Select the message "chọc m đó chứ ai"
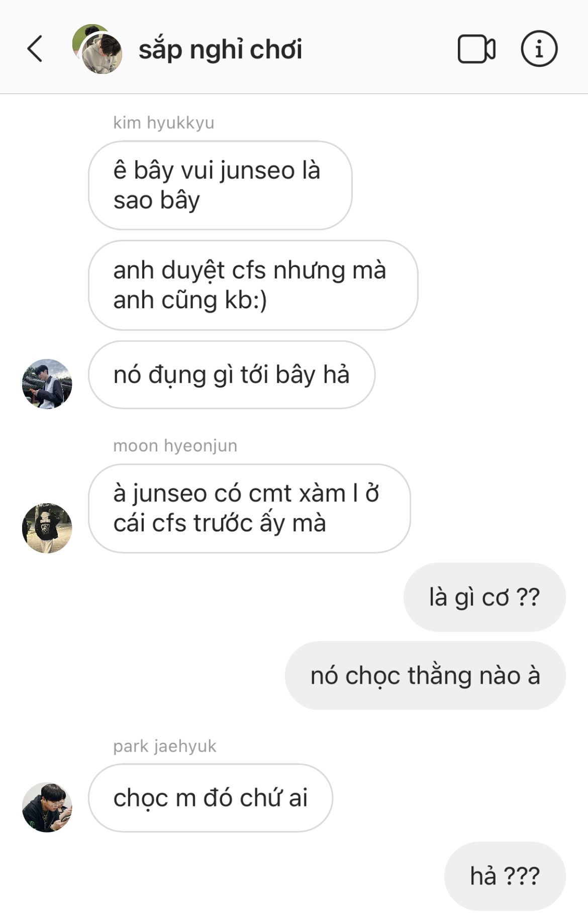 [211, 798]
